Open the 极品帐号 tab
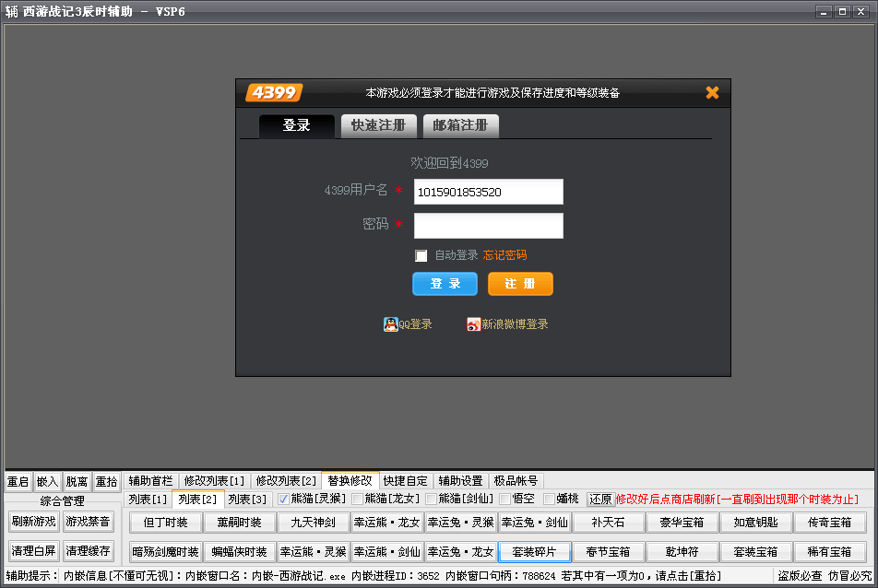Screen dimensions: 878x588 click(x=516, y=480)
